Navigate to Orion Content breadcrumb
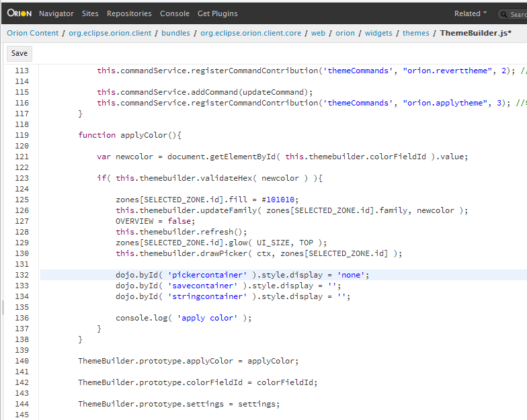 click(x=32, y=33)
